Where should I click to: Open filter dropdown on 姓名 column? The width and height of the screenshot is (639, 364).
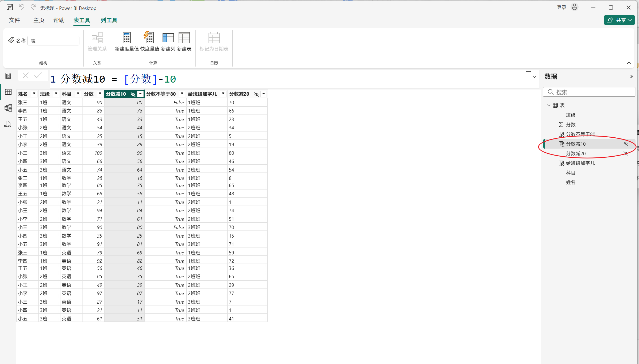coord(34,94)
